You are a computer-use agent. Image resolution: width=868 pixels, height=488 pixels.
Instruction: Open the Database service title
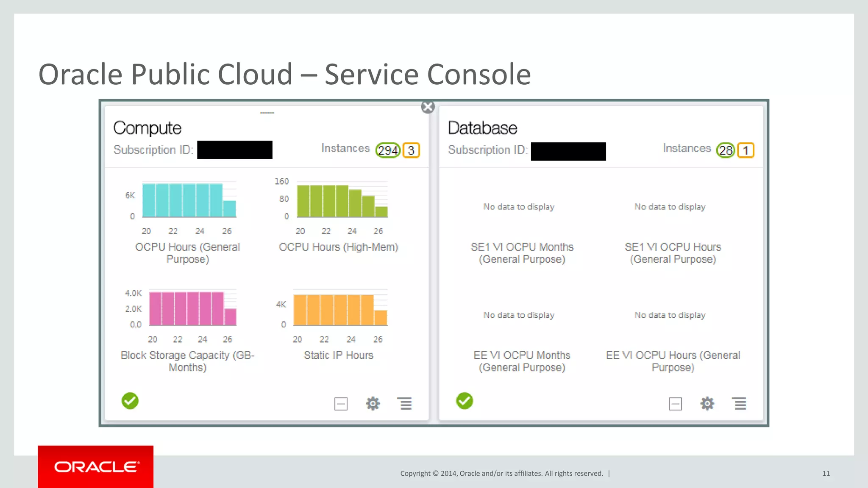482,128
